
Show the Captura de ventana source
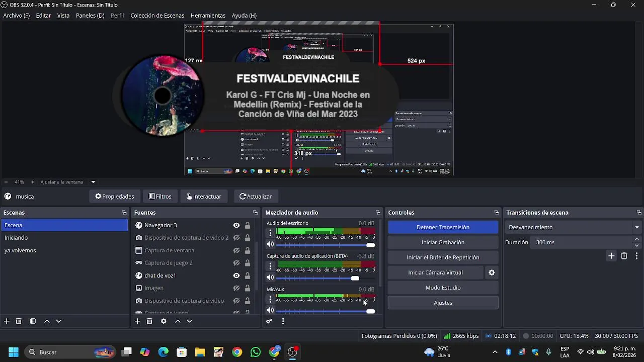pos(236,250)
